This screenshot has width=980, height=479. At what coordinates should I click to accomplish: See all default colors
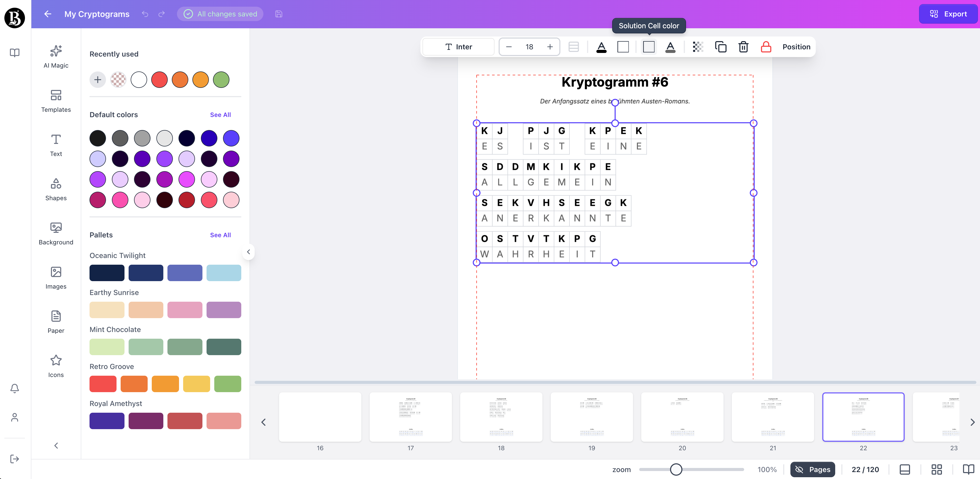coord(220,114)
